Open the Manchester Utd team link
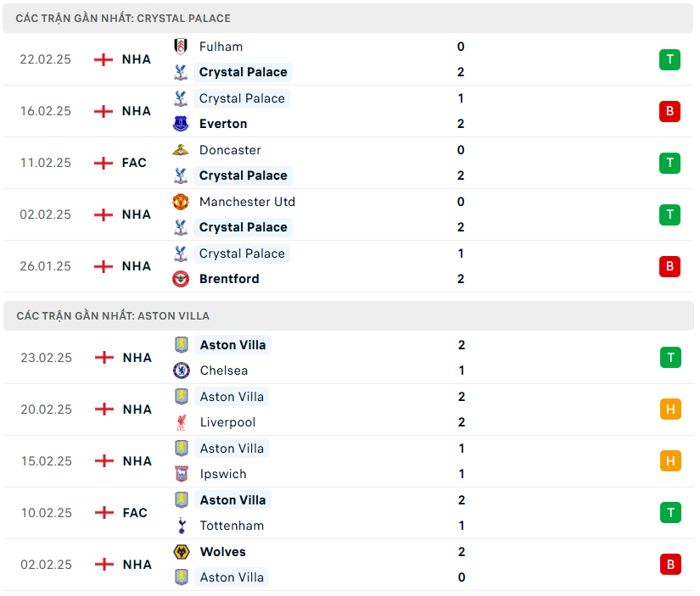Screen dimensions: 700x596 [x=247, y=202]
